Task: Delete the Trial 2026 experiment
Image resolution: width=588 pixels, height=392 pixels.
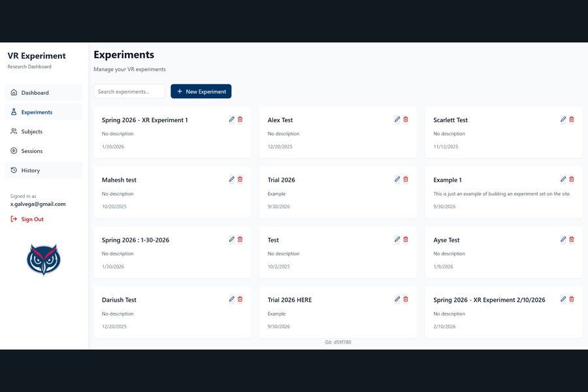Action: (x=406, y=179)
